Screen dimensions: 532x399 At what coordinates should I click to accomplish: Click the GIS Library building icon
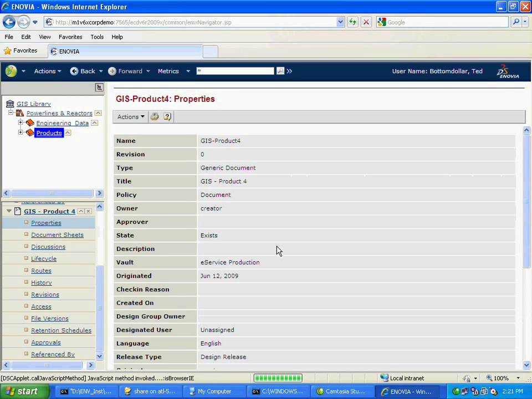[x=10, y=104]
